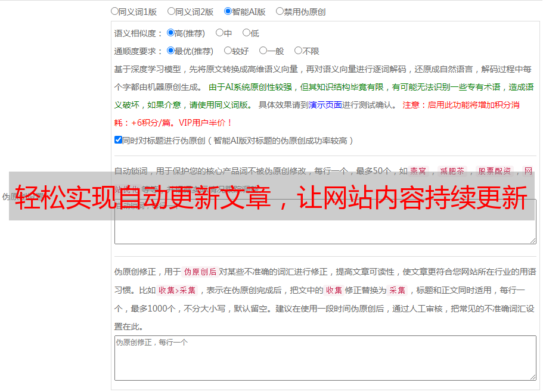Set 语义相似度 to 中
The height and width of the screenshot is (392, 543).
219,33
